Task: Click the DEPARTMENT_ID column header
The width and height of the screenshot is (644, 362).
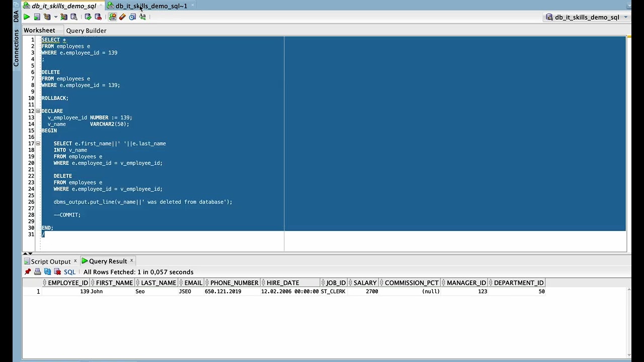Action: [x=517, y=283]
